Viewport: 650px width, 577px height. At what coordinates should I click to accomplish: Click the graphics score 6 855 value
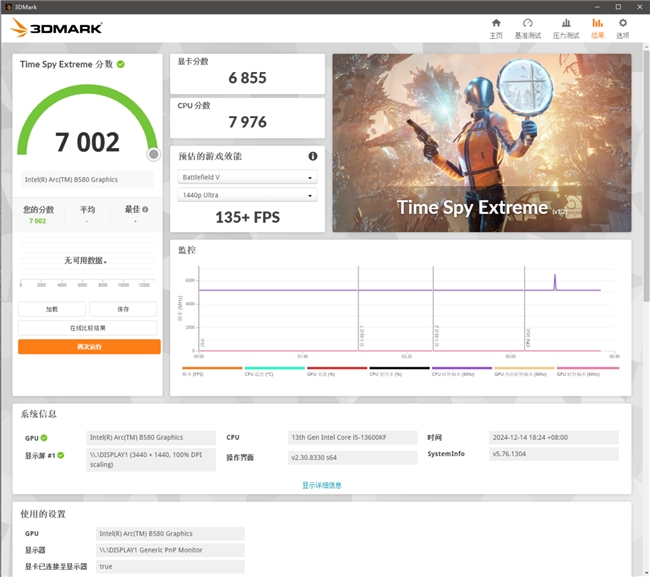247,78
